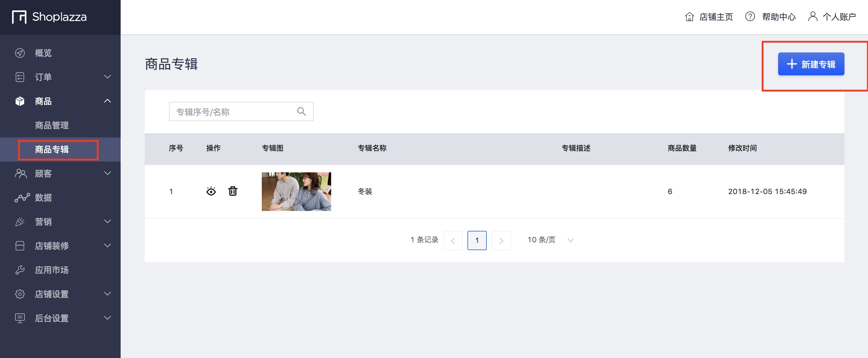Click the Shoplazza logo
The image size is (868, 358).
click(49, 17)
